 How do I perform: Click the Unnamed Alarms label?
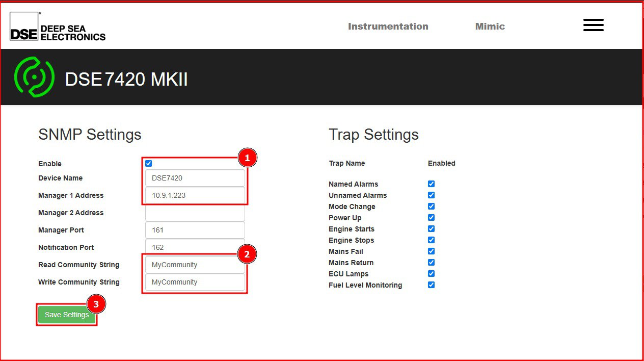point(358,195)
